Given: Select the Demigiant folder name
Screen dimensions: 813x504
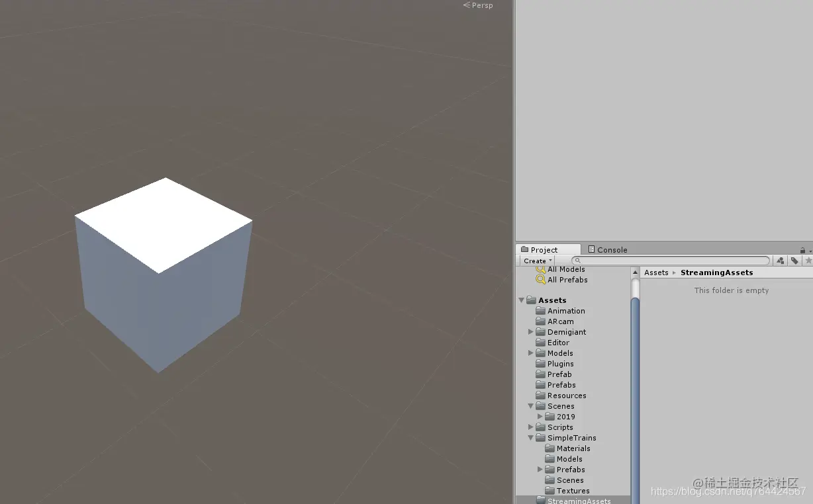Looking at the screenshot, I should 567,332.
